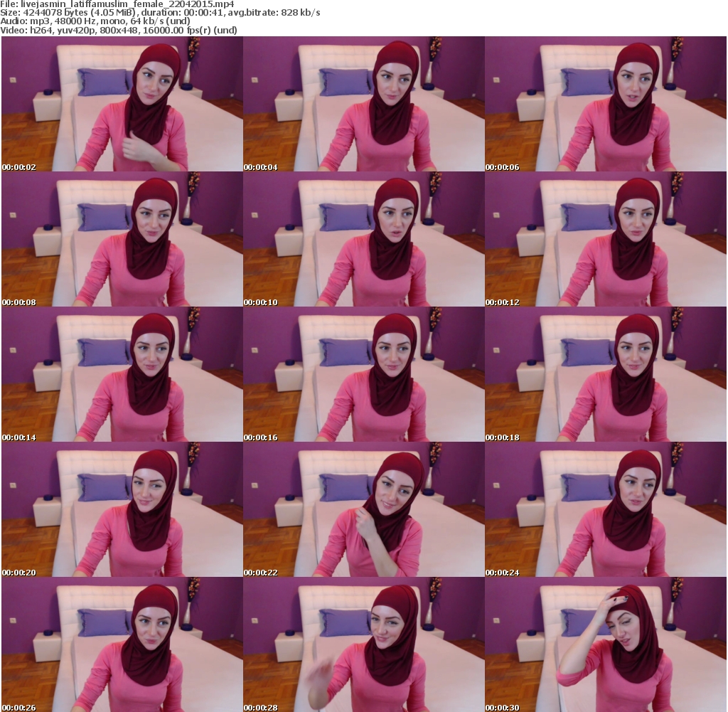
Task: Select the thumbnail timestamped 00:00:06
Action: point(606,104)
